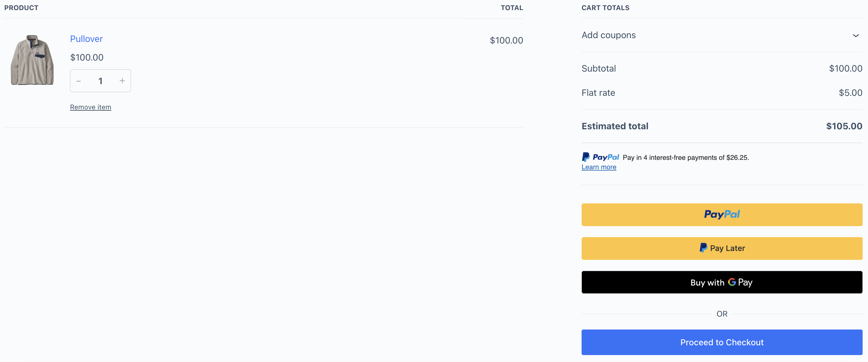Screen dimensions: 868x362
Task: Open the Pullover product link
Action: pos(86,39)
